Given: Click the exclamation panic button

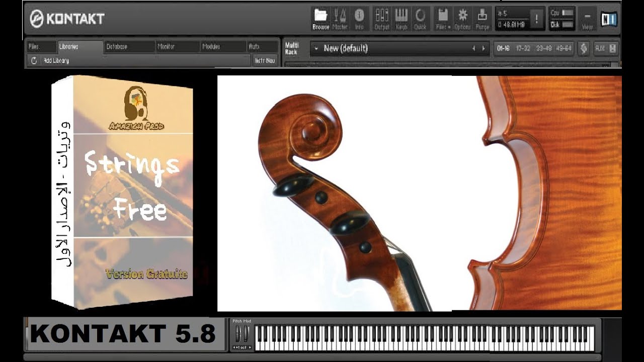Looking at the screenshot, I should (537, 19).
